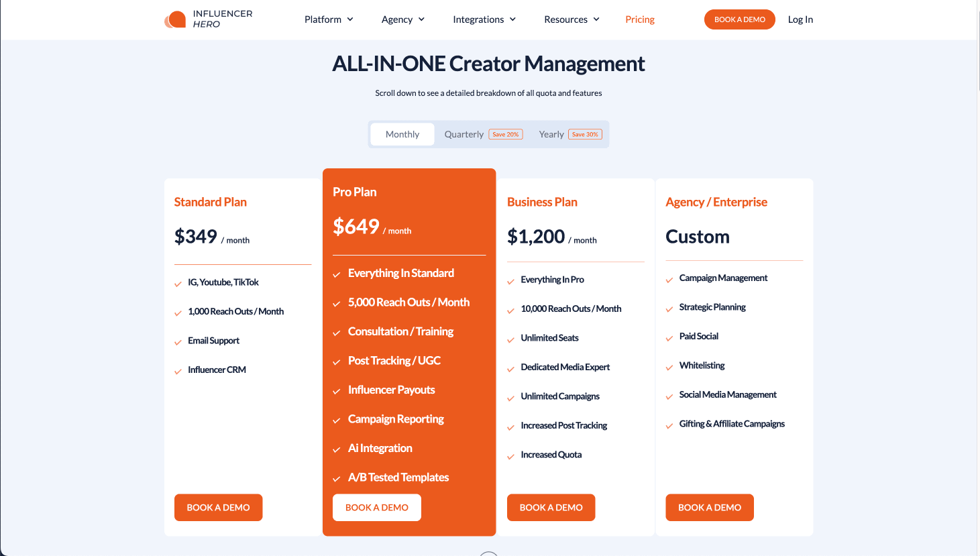Click checkmark beside Everything In Pro
This screenshot has width=980, height=556.
click(510, 282)
